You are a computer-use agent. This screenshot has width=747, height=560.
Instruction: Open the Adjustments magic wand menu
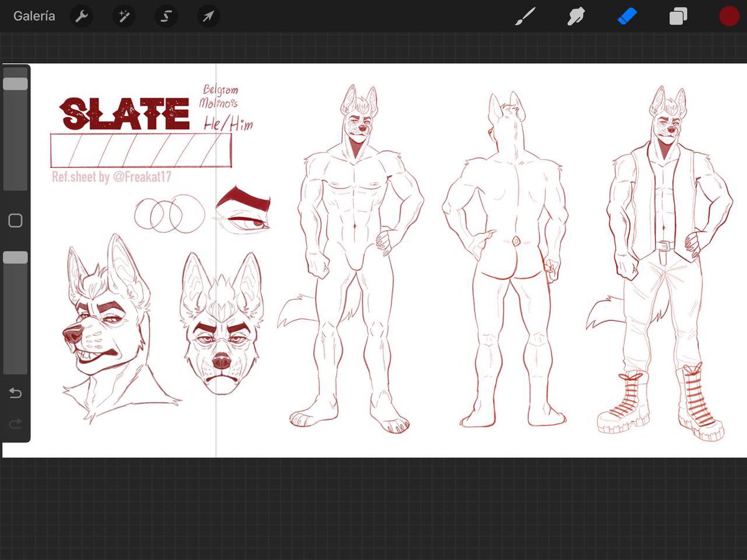point(123,17)
